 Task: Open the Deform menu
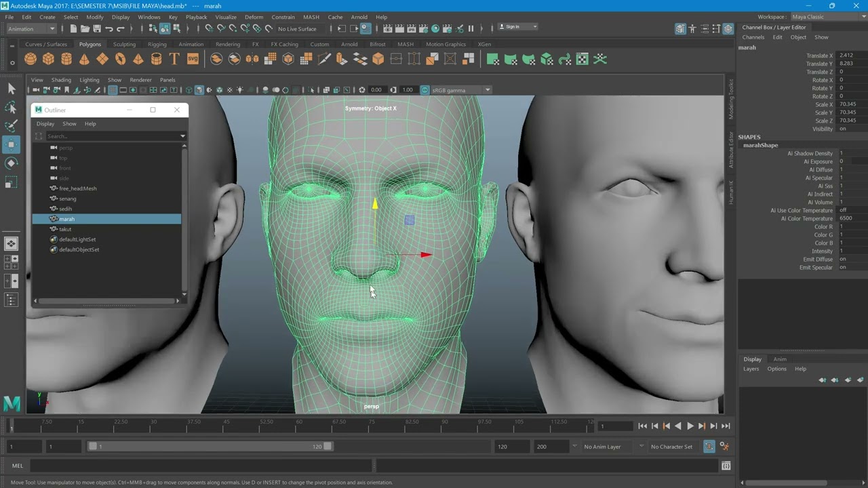(254, 17)
